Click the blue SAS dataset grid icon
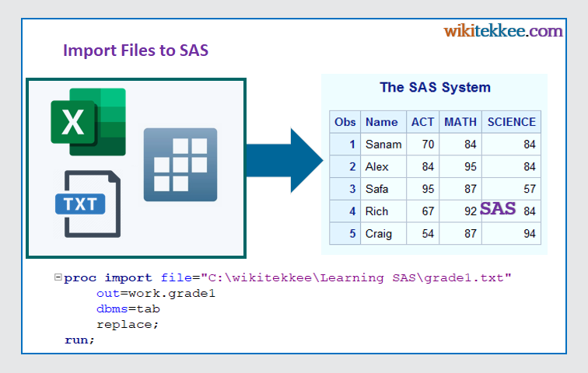Screen dimensions: 588x373 coord(180,165)
